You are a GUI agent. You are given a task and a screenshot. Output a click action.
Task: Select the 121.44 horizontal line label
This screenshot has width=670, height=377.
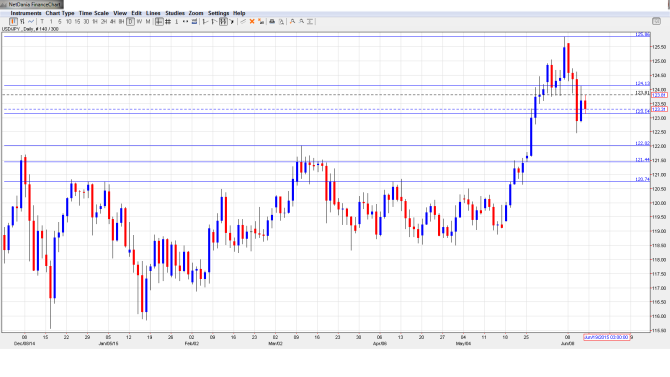(643, 160)
